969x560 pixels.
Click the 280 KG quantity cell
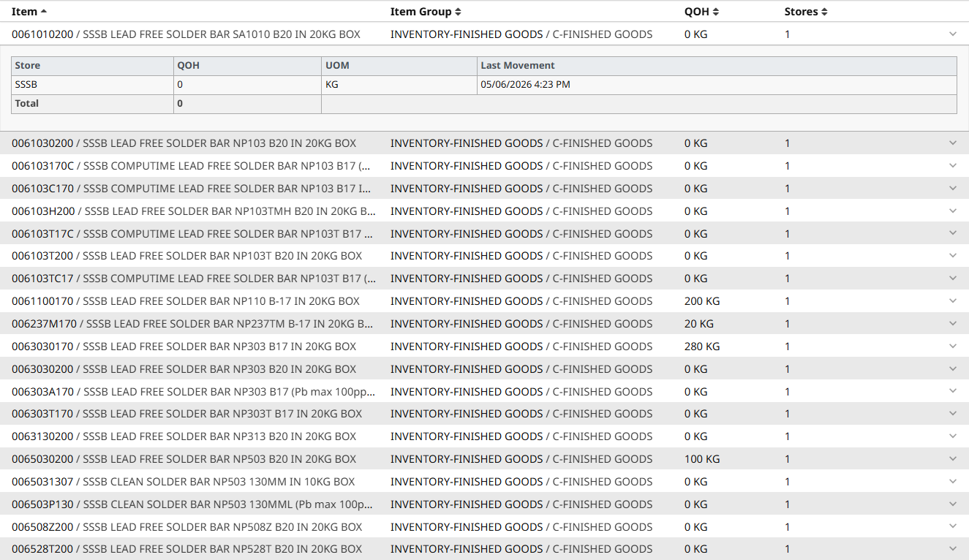point(702,347)
